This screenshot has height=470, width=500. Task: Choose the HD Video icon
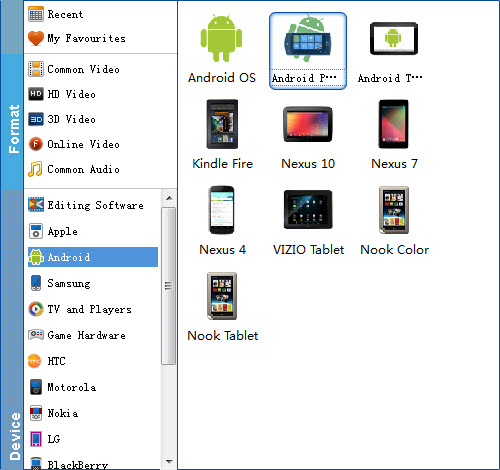[36, 94]
